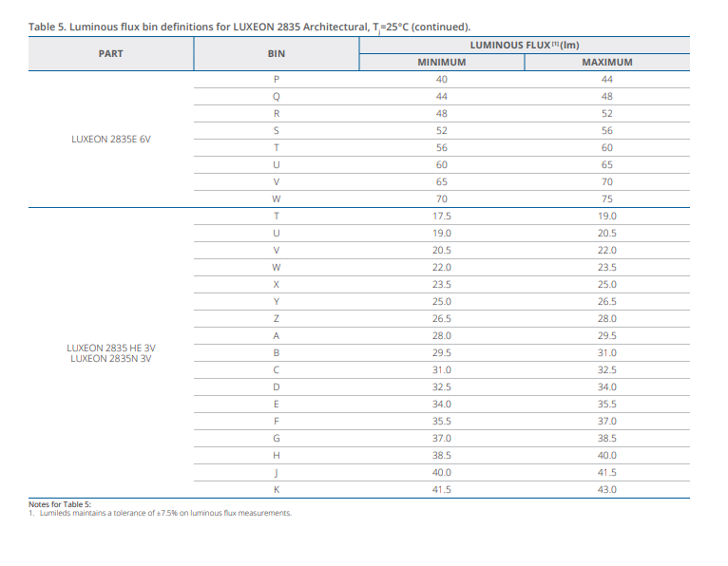
Task: Click bin letter "G"
Action: coord(277,439)
